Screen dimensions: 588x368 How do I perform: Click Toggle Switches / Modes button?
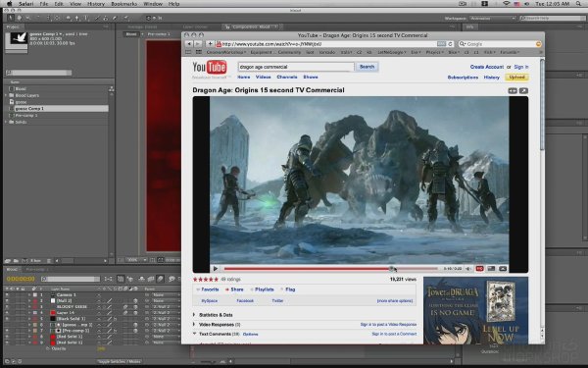tap(119, 361)
